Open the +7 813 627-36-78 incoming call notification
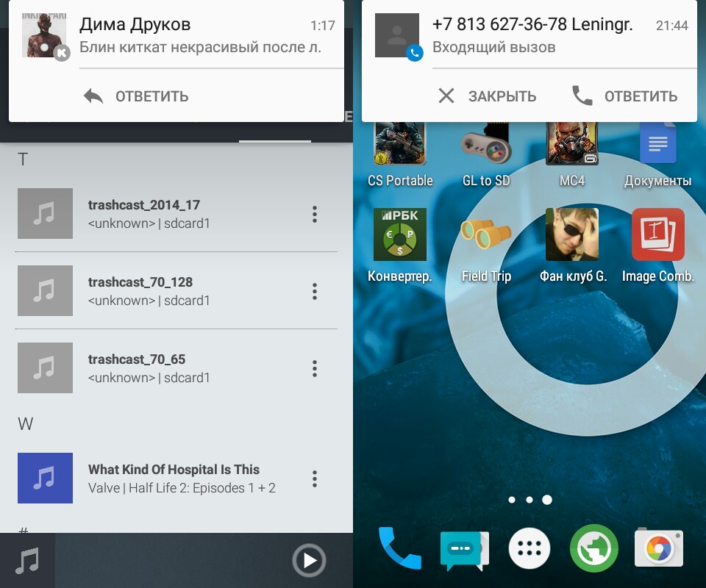706x588 pixels. pos(529,35)
